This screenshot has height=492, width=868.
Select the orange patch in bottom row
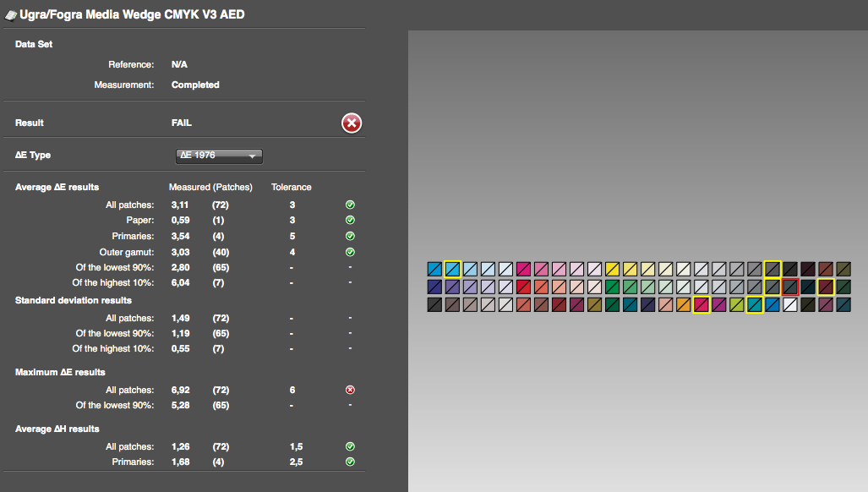(x=683, y=304)
